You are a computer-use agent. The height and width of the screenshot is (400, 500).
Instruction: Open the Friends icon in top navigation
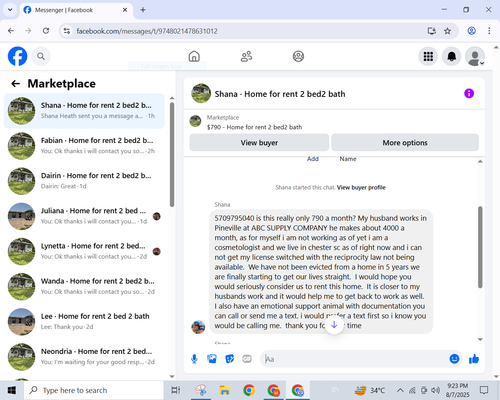coord(246,56)
